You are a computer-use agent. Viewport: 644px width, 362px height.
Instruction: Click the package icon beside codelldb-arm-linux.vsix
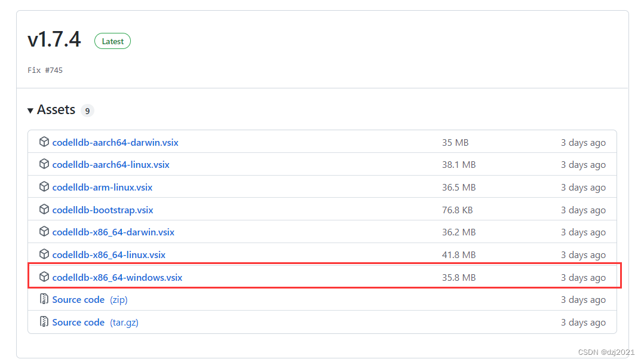[44, 187]
